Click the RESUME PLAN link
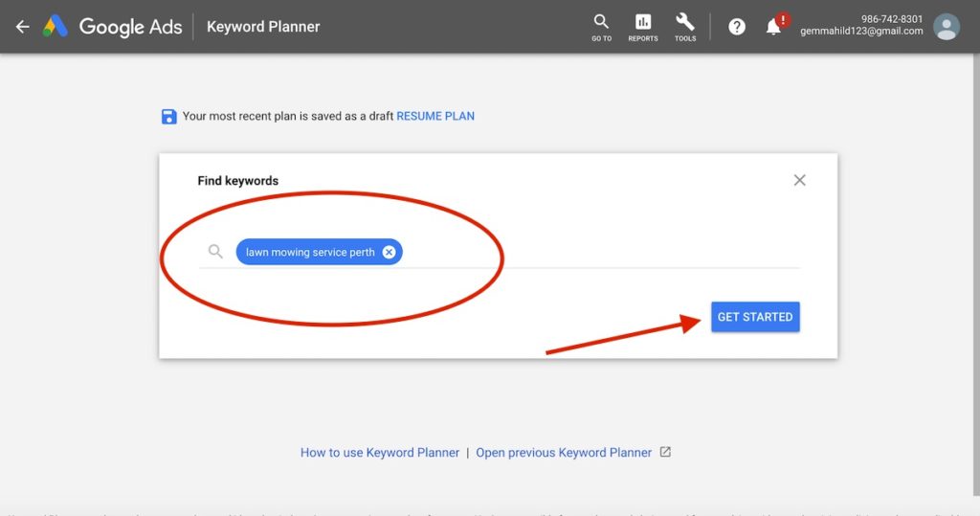Image resolution: width=980 pixels, height=516 pixels. (x=435, y=116)
